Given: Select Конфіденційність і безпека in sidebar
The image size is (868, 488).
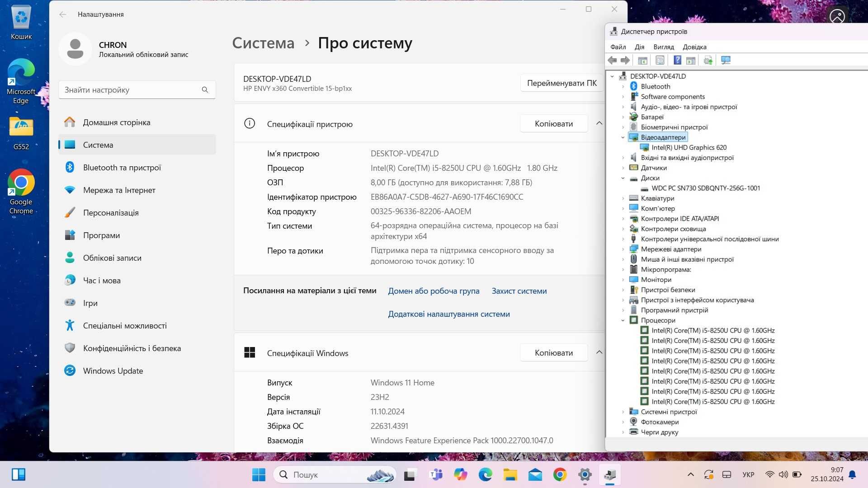Looking at the screenshot, I should [x=137, y=348].
